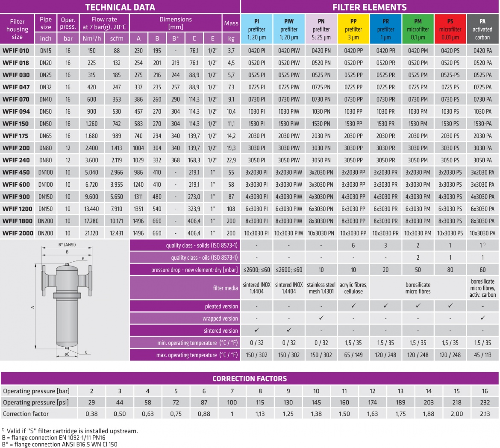Click the '21.120' flow rate value
The image size is (500, 448).
pos(91,233)
